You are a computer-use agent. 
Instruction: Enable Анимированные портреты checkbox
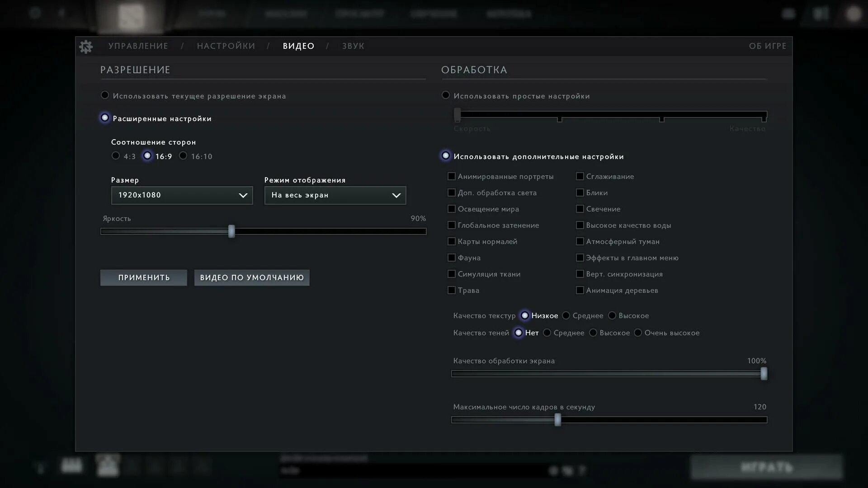(451, 176)
